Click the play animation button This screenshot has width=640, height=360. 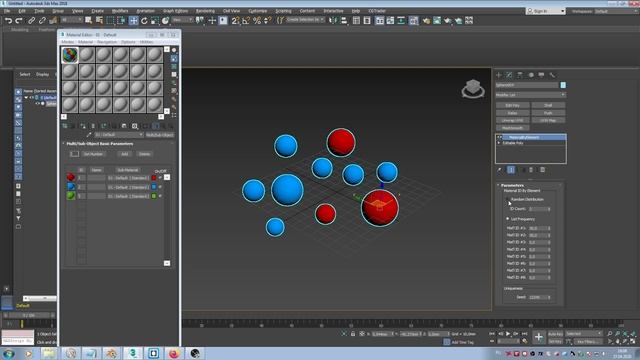click(x=508, y=334)
